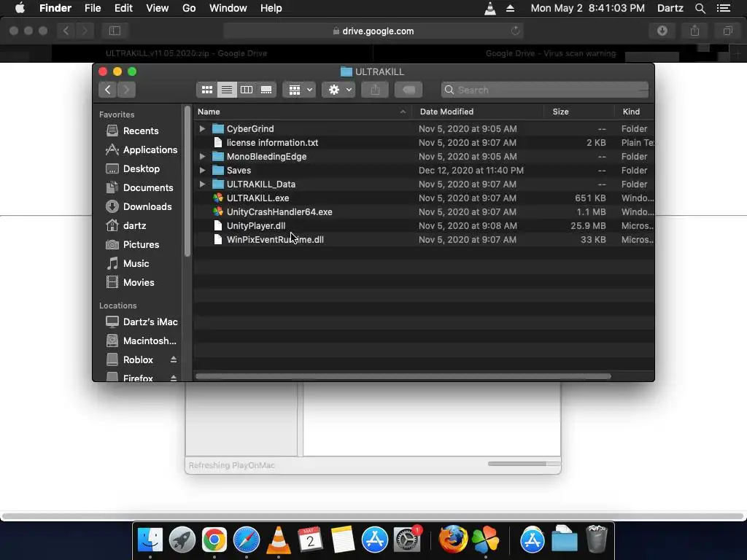Select the CyberGrind folder row
The width and height of the screenshot is (747, 560).
pos(424,128)
